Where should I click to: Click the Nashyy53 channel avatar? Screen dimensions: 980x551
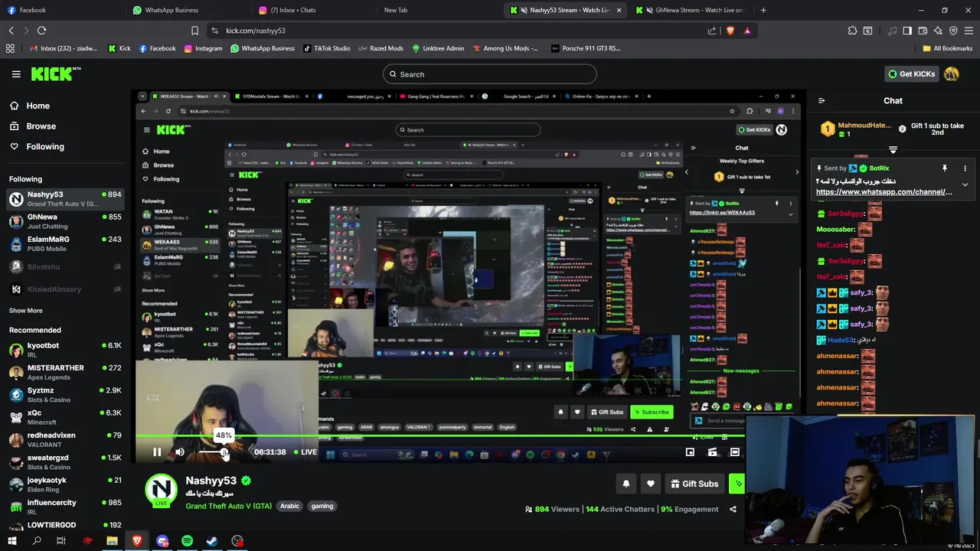point(161,490)
